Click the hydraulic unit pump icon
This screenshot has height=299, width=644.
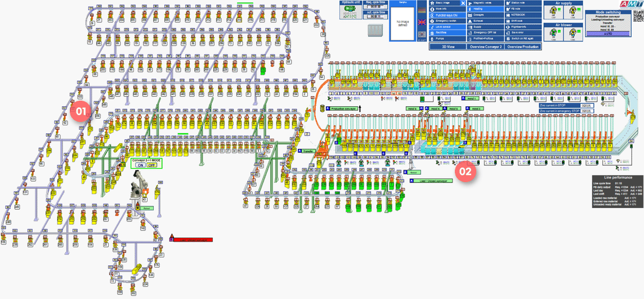(x=348, y=11)
